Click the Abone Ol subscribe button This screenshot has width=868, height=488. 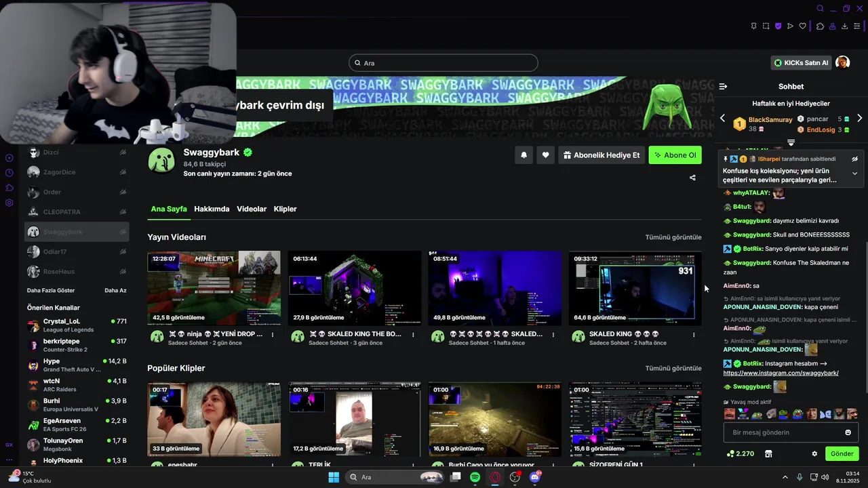[x=675, y=155]
